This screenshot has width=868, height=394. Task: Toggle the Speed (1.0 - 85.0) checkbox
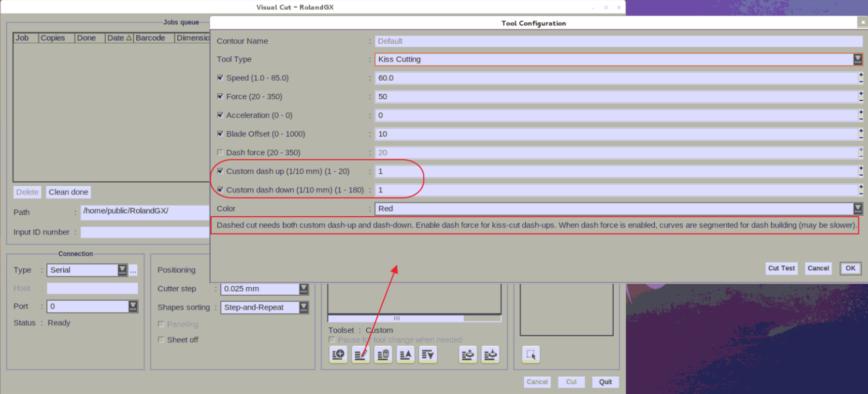pos(220,78)
